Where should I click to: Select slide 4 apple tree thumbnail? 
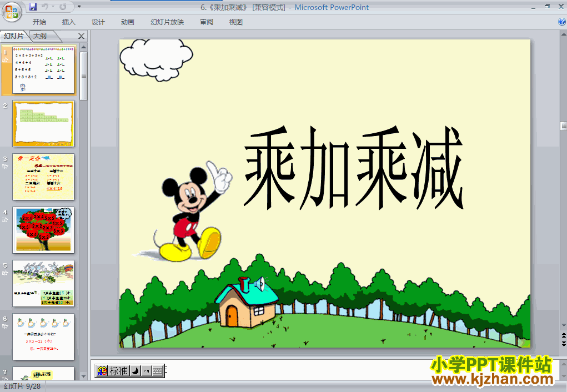tap(43, 230)
